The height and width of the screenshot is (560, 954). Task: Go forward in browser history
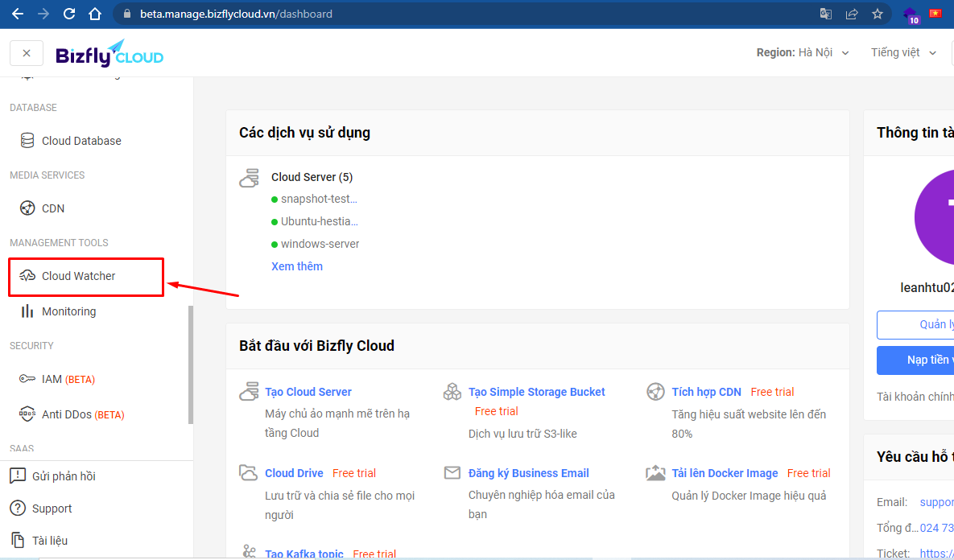pos(43,14)
